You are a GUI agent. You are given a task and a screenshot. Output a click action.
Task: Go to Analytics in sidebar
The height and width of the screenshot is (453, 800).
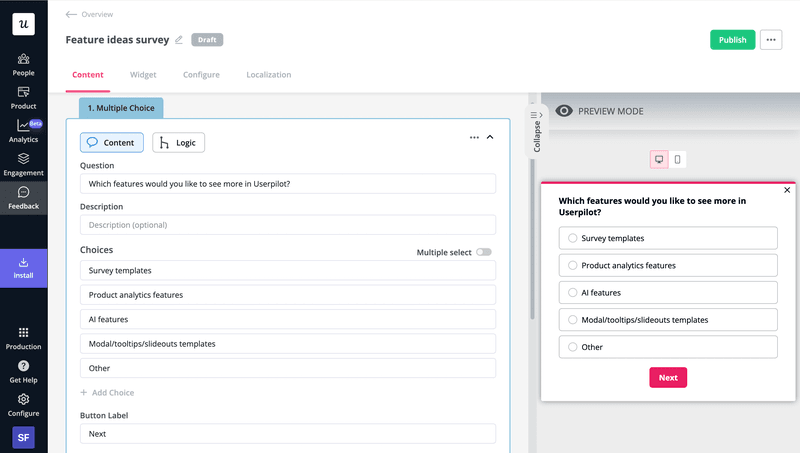tap(23, 126)
